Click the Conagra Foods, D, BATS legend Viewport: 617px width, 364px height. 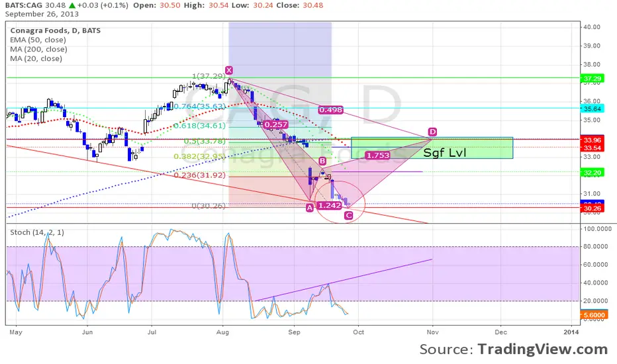tap(56, 30)
